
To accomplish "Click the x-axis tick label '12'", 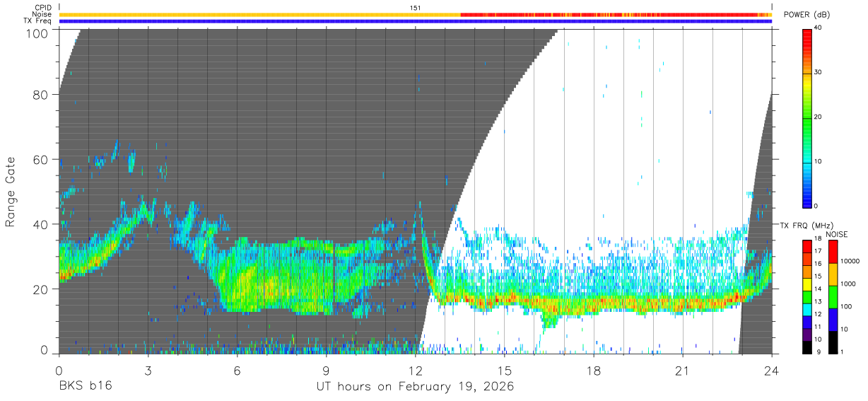I will (x=416, y=370).
